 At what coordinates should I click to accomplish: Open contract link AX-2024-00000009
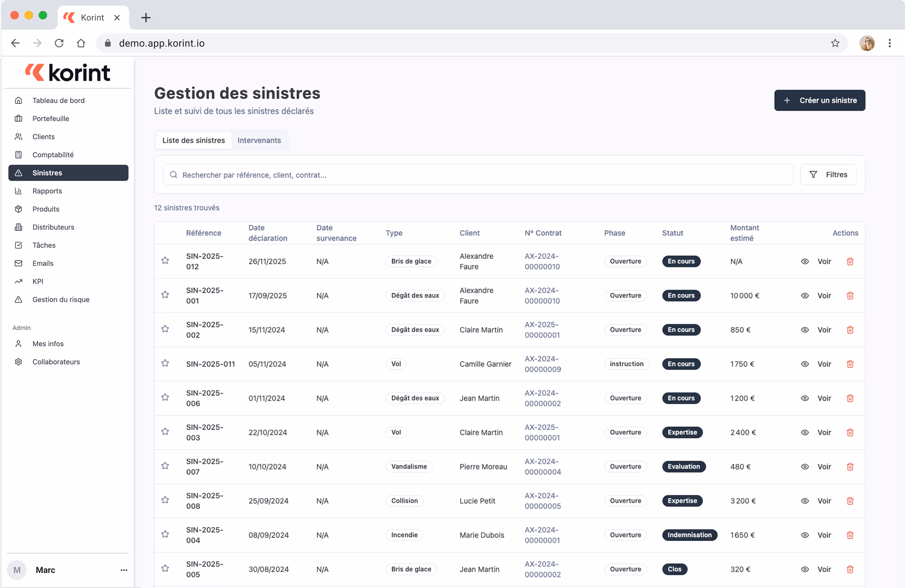(x=543, y=364)
